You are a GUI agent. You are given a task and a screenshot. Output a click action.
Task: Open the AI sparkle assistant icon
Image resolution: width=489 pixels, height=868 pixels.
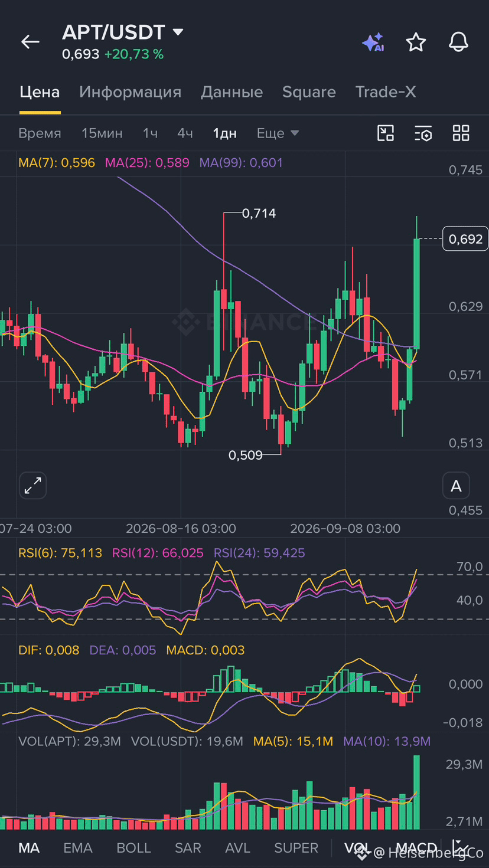[373, 42]
